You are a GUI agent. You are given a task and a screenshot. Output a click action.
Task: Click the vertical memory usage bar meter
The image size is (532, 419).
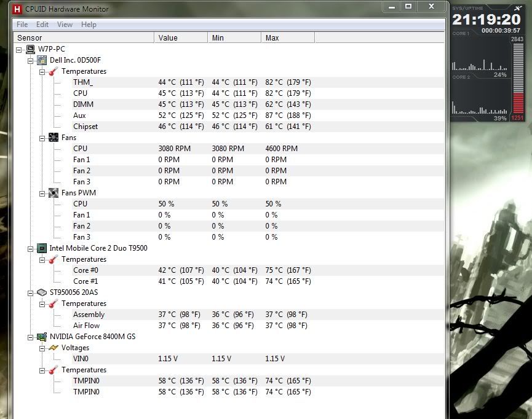click(518, 78)
